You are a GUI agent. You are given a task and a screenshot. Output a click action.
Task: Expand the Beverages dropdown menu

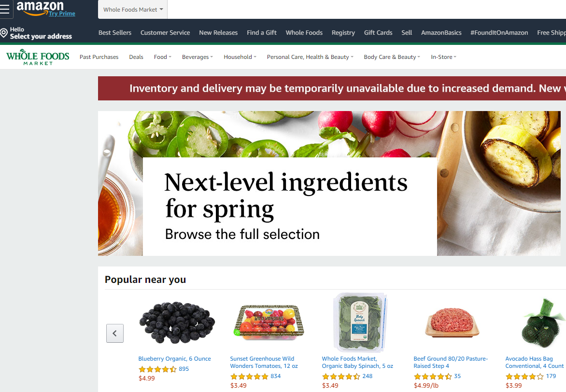[x=198, y=57]
